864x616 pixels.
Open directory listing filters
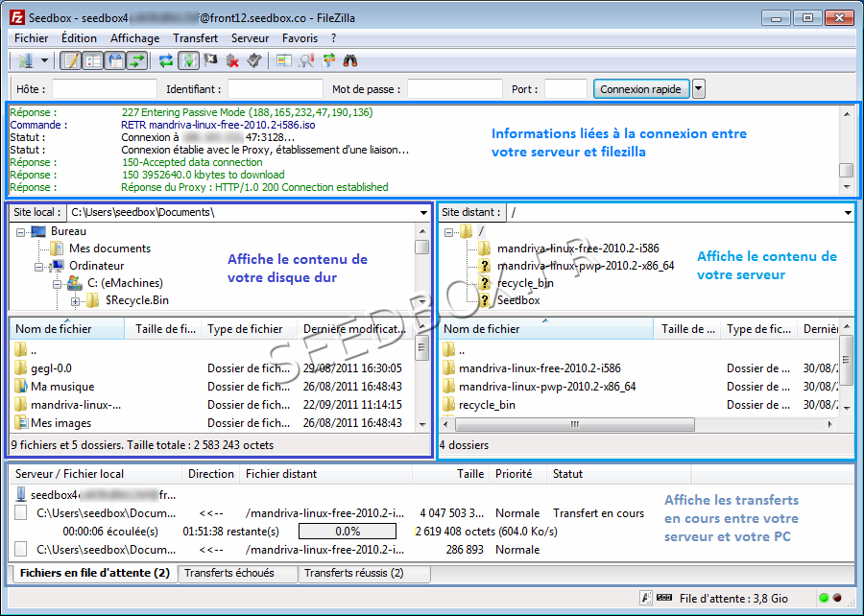[305, 59]
